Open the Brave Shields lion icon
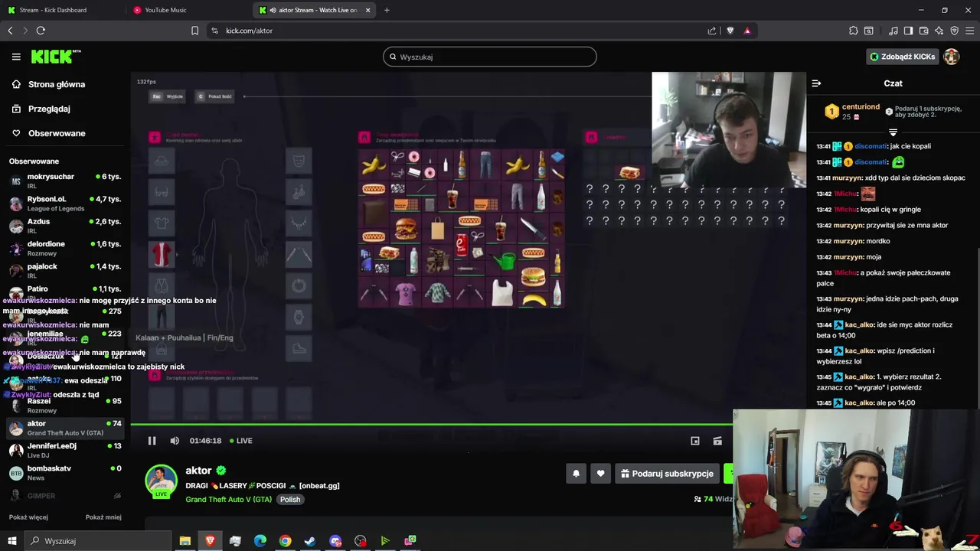980x551 pixels. pos(730,31)
